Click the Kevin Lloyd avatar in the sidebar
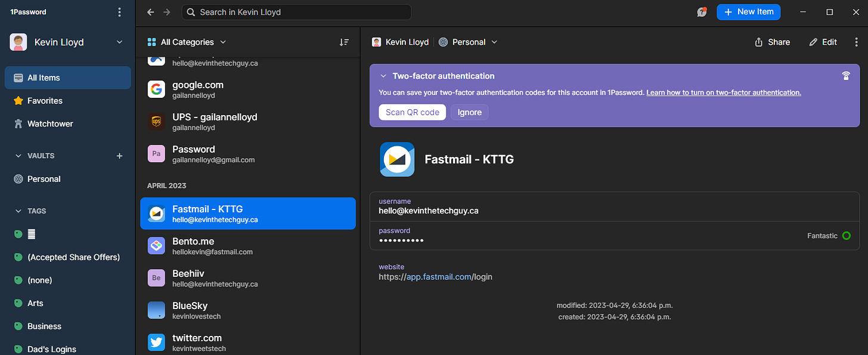 [x=18, y=42]
